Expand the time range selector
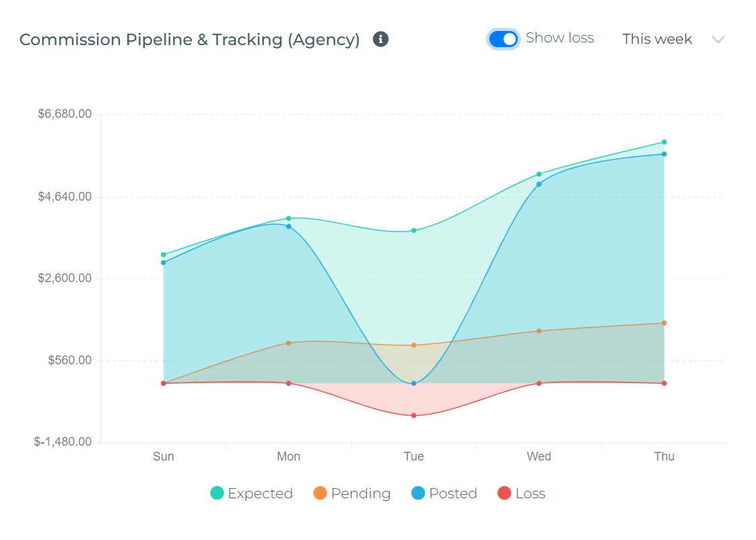756x540 pixels. pos(673,39)
